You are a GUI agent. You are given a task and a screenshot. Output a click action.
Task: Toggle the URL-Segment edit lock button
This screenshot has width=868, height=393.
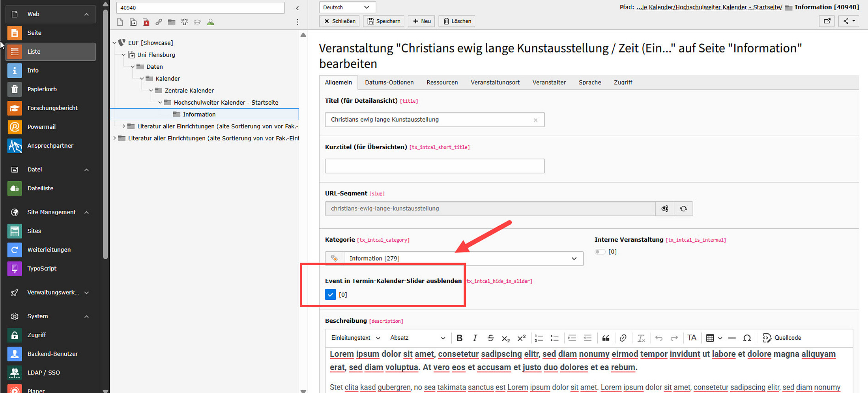(x=665, y=209)
